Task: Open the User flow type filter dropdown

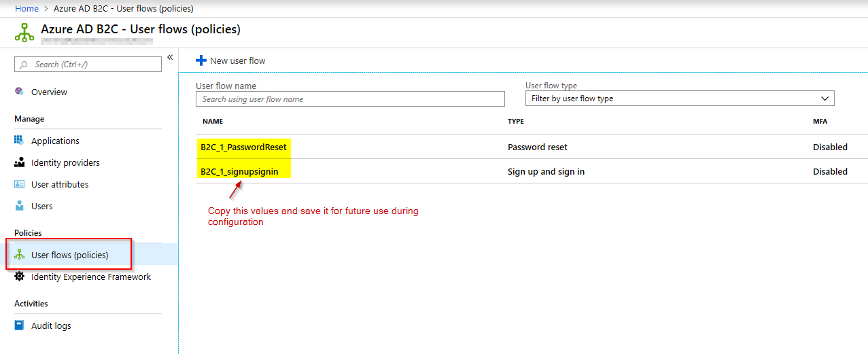Action: coord(679,99)
